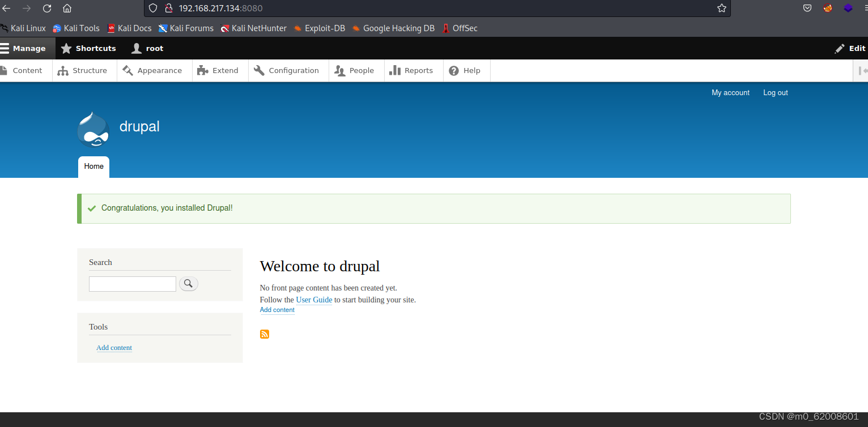Open the Structure admin menu
The height and width of the screenshot is (427, 868).
(84, 71)
